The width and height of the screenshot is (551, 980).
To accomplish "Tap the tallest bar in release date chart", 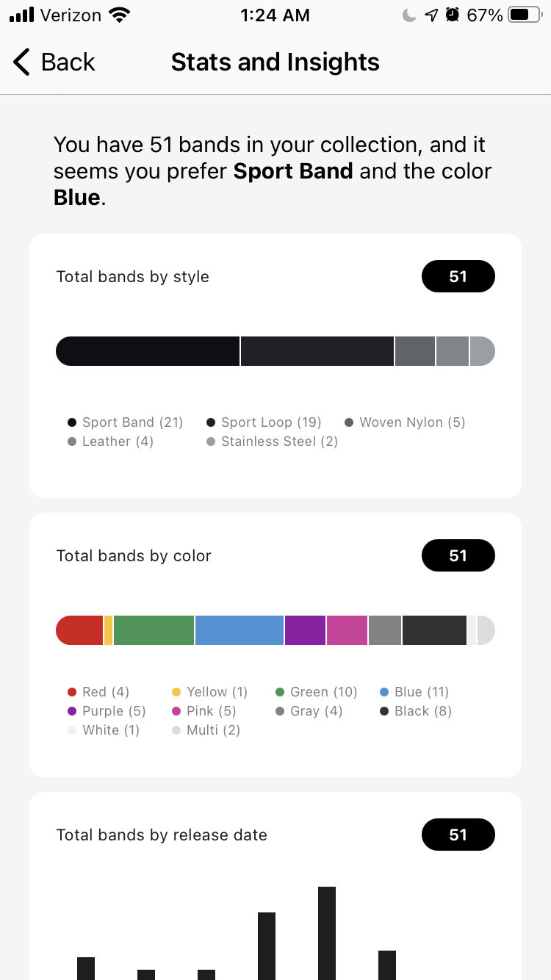I will [327, 933].
